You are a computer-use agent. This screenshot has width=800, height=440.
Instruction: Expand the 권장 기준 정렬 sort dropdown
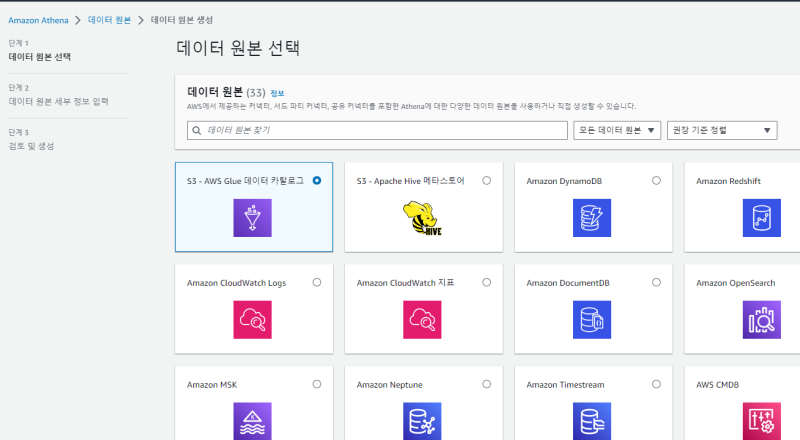point(721,130)
